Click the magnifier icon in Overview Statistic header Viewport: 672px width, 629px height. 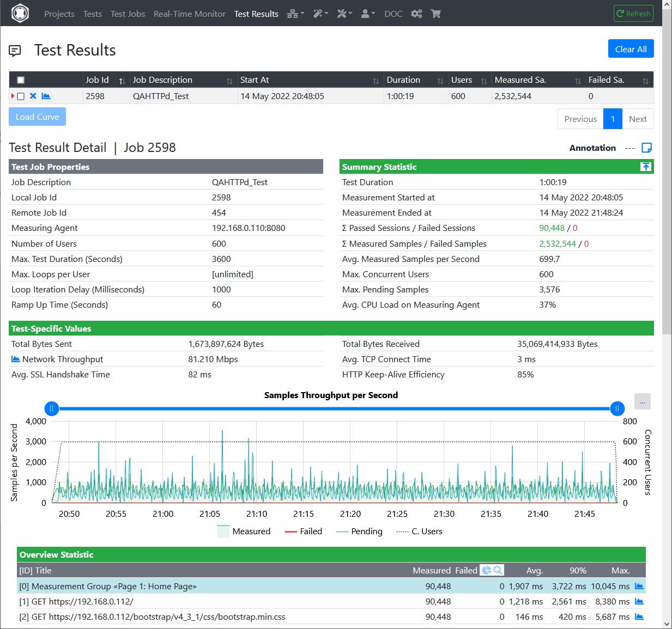coord(498,570)
